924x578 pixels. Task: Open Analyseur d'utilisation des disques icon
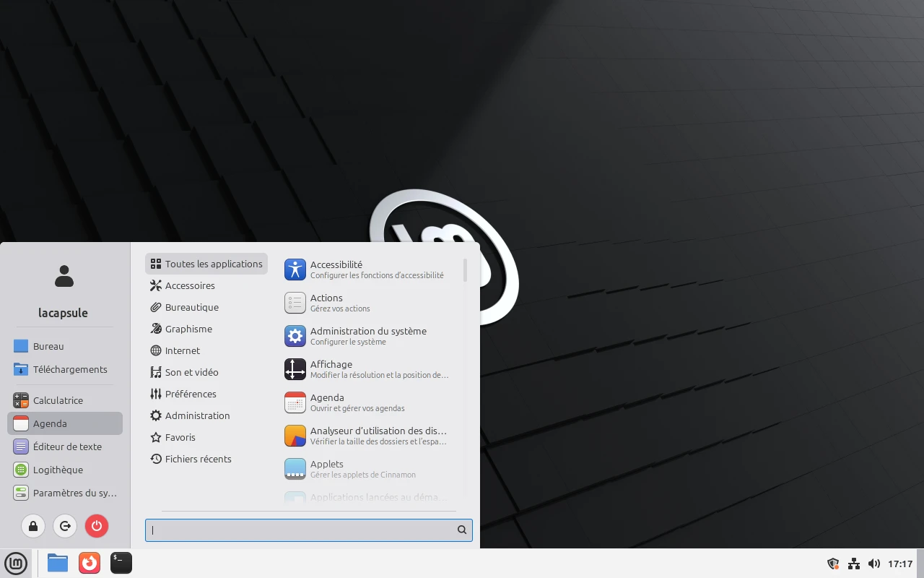(x=295, y=436)
